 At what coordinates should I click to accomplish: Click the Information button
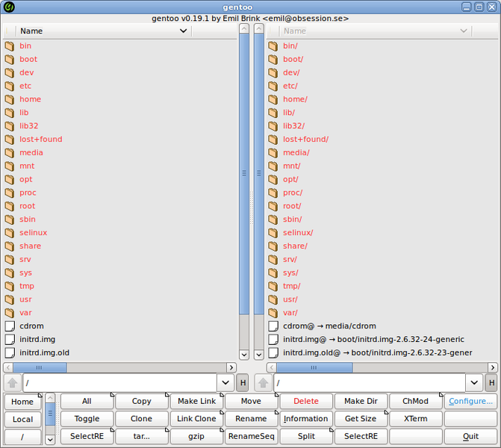pyautogui.click(x=306, y=419)
